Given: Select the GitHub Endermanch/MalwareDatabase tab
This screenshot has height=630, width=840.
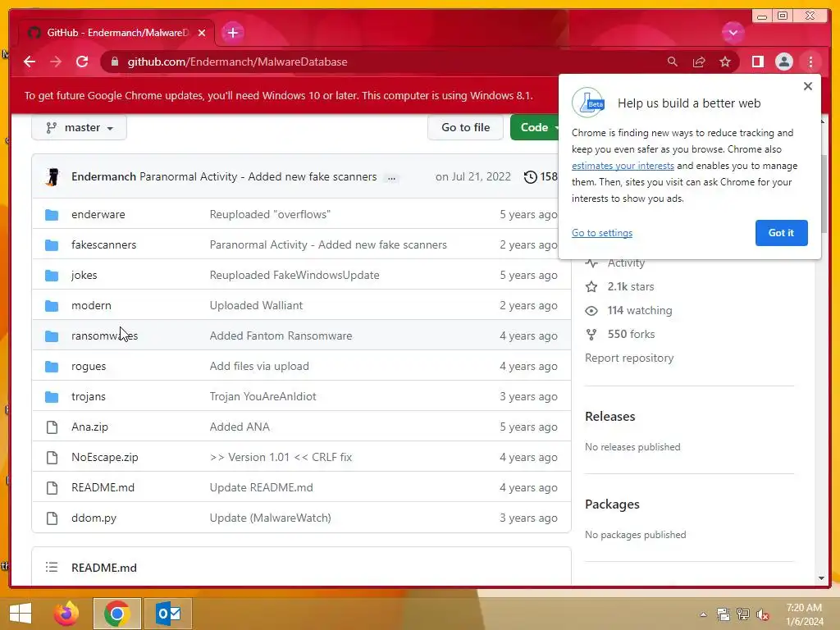Looking at the screenshot, I should coord(116,33).
